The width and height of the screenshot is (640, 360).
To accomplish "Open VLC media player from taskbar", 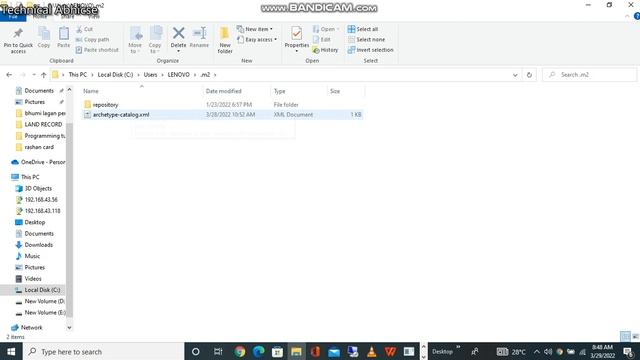I will coord(371,351).
